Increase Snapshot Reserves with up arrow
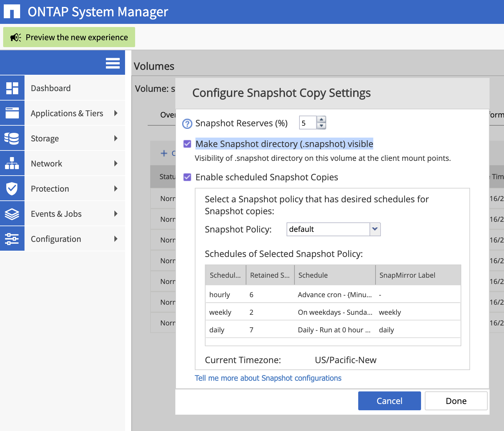The height and width of the screenshot is (431, 504). pyautogui.click(x=321, y=119)
